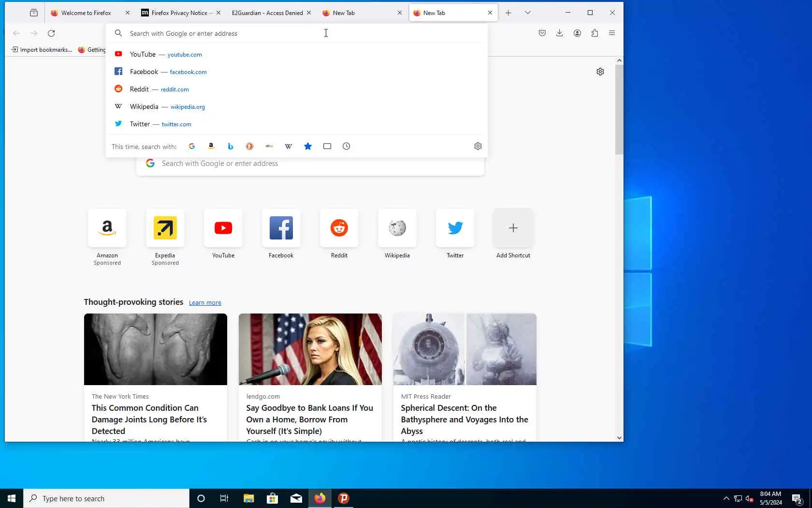This screenshot has height=508, width=812.
Task: Search this time with Amazon
Action: point(211,146)
